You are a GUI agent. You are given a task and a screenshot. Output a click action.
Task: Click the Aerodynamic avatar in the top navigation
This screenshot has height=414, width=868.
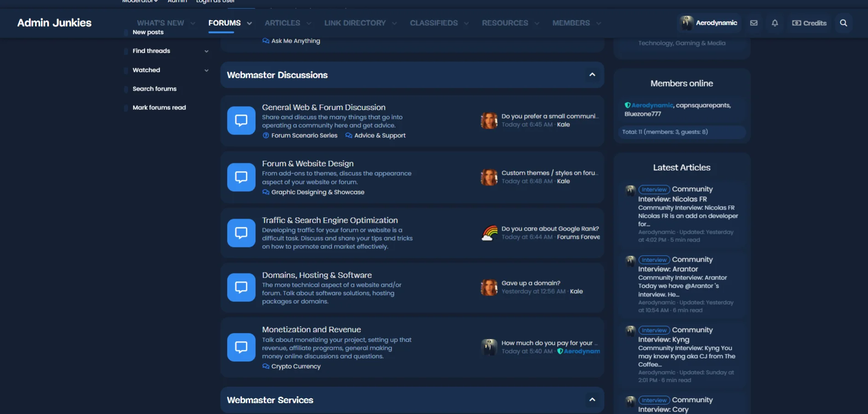(x=686, y=23)
